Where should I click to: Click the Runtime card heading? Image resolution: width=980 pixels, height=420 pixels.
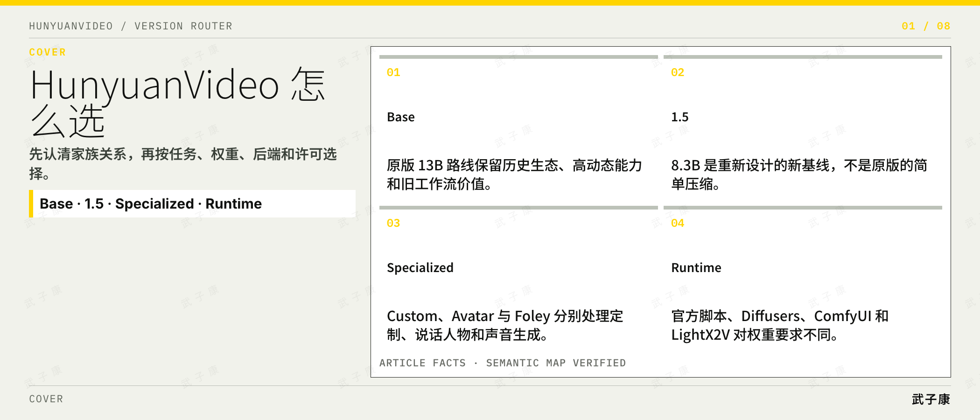696,268
